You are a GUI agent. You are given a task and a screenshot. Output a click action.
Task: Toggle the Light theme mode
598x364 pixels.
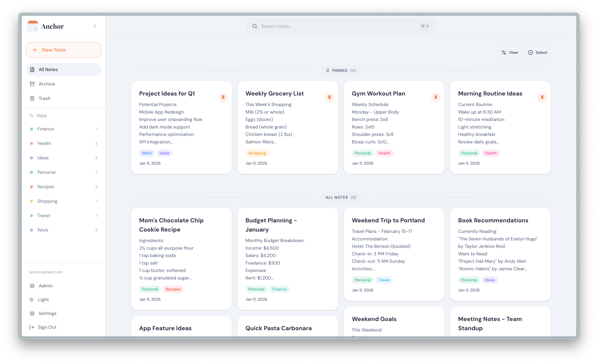pyautogui.click(x=63, y=300)
